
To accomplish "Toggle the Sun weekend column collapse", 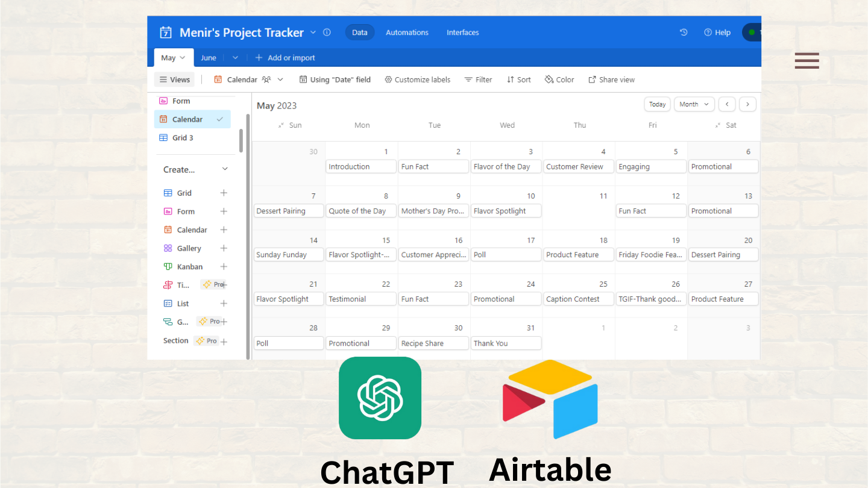I will pos(281,125).
